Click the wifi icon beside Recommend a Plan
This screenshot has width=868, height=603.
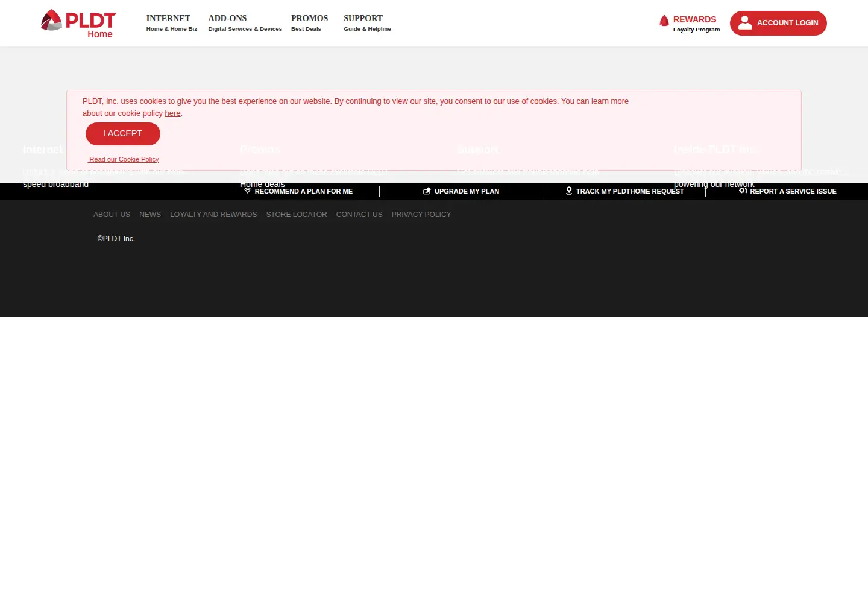[248, 191]
